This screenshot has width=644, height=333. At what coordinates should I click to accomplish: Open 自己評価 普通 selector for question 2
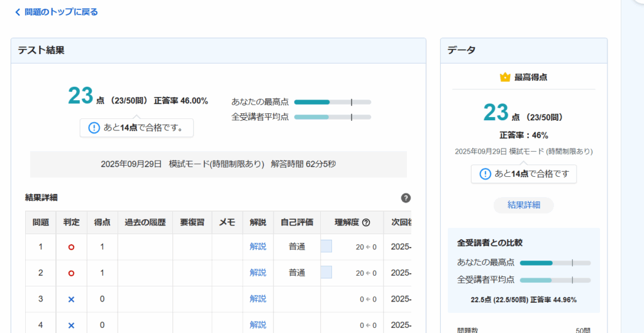tap(297, 273)
